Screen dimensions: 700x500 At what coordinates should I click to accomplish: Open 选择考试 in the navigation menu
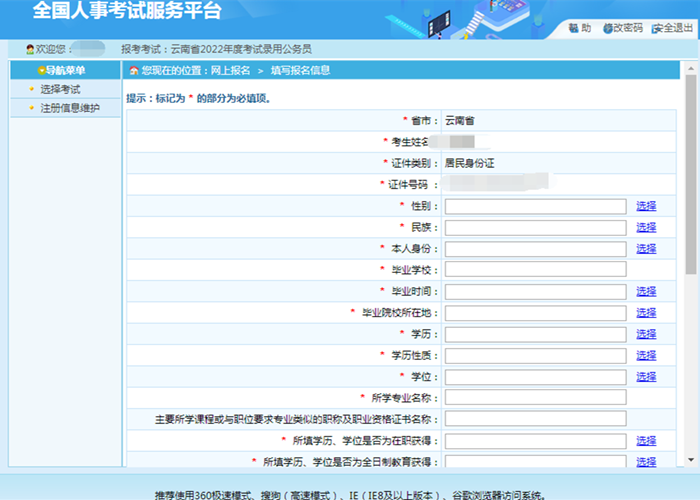(x=60, y=90)
